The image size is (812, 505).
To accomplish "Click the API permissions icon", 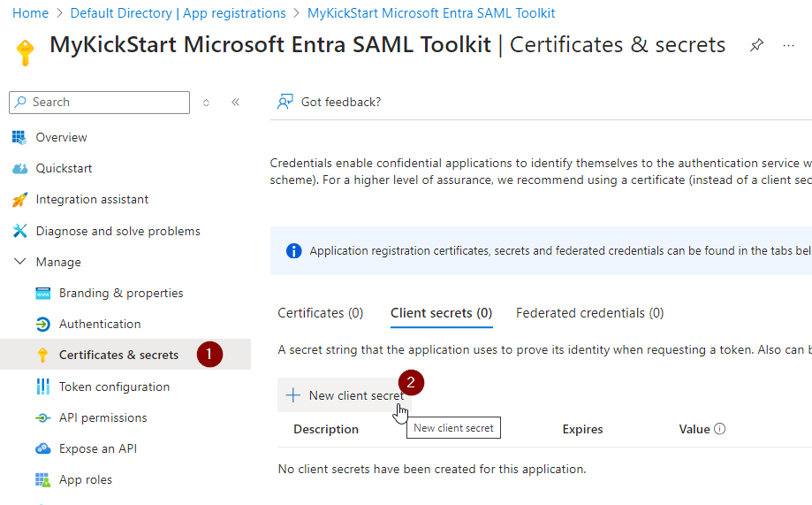I will (42, 417).
